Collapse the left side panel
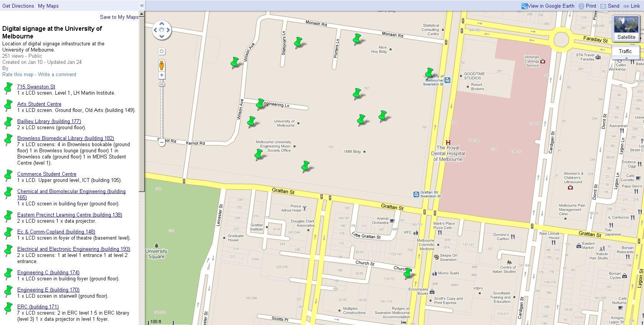644x325 pixels. coord(142,5)
